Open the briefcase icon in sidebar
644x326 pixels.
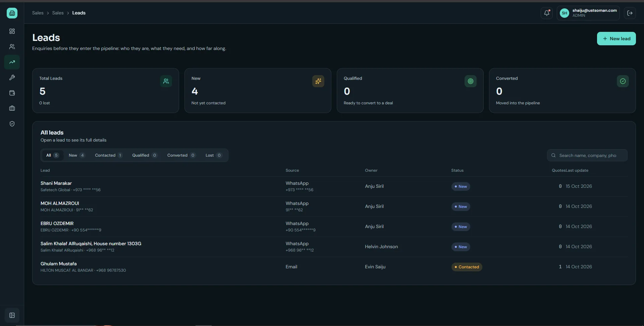[12, 108]
